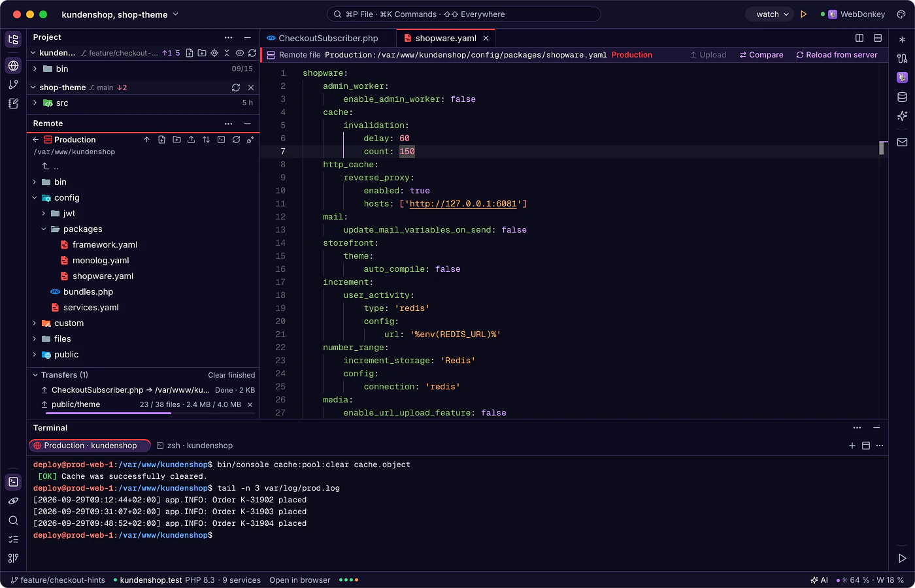Collapse the Transfers section
The width and height of the screenshot is (915, 588).
click(35, 375)
